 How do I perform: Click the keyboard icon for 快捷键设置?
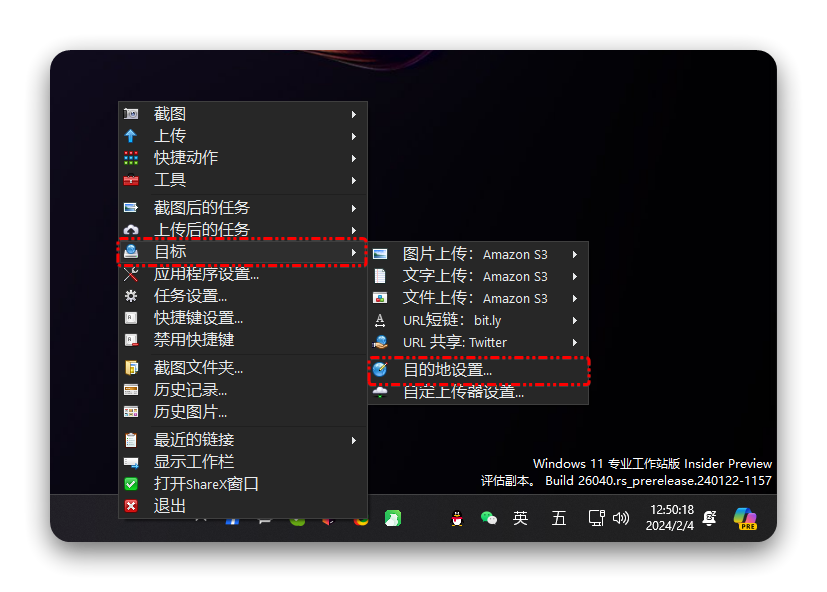pos(131,318)
